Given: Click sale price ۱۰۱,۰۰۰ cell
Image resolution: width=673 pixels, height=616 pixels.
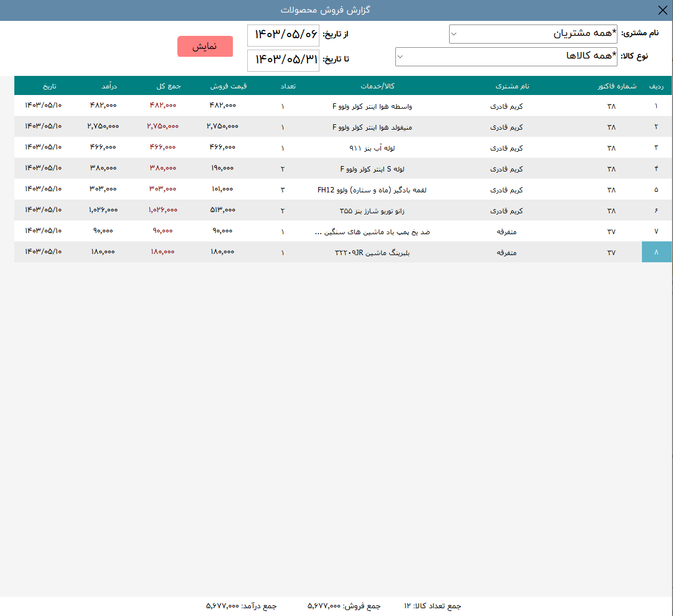Looking at the screenshot, I should pyautogui.click(x=222, y=189).
